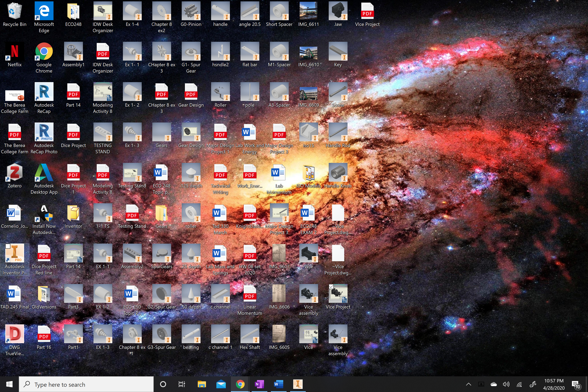The width and height of the screenshot is (588, 392).
Task: Select the G3-Spur Gear part file
Action: [x=162, y=338]
